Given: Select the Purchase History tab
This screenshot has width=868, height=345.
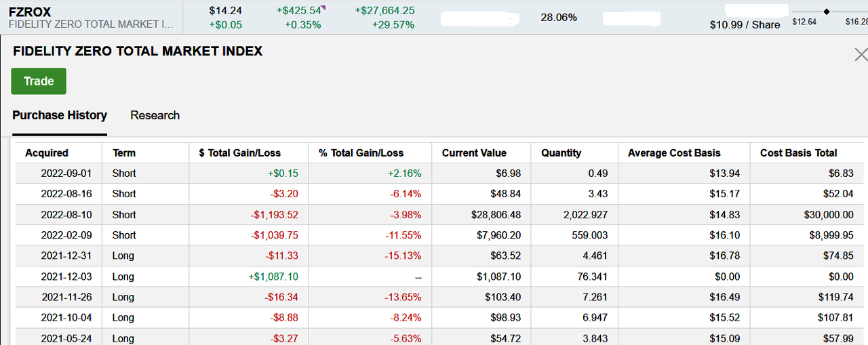Looking at the screenshot, I should [60, 115].
